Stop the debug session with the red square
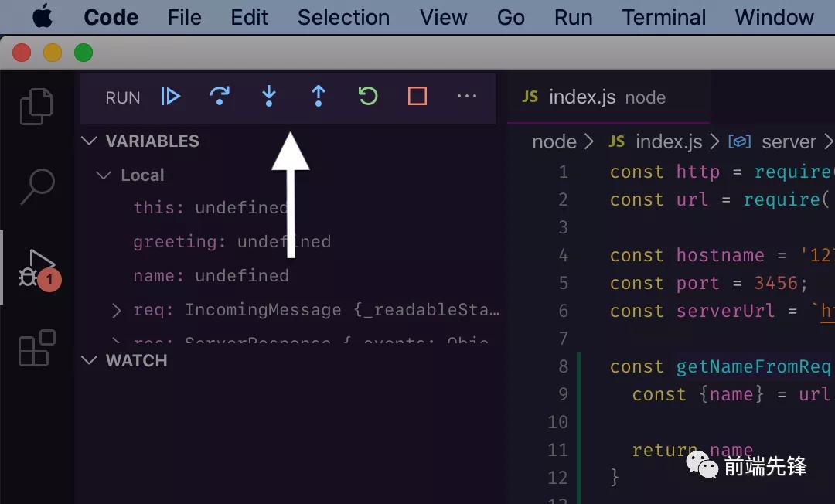Image resolution: width=835 pixels, height=504 pixels. coord(417,97)
